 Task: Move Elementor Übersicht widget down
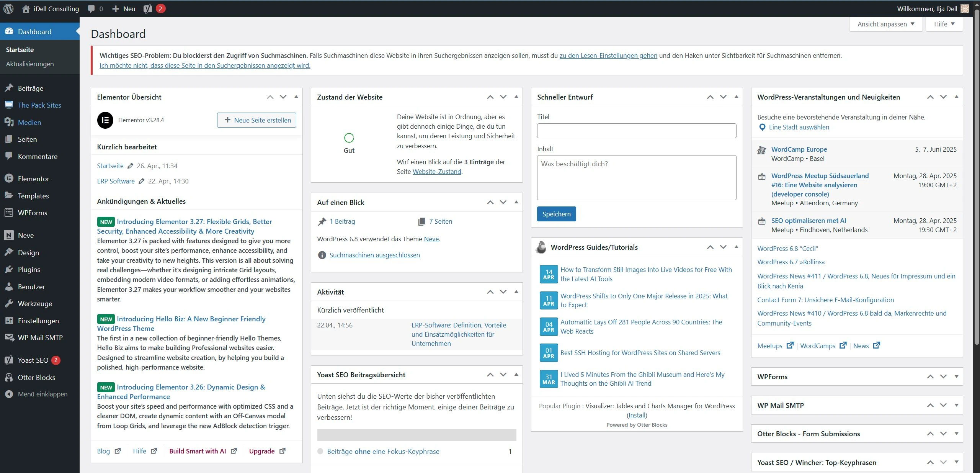[x=283, y=97]
